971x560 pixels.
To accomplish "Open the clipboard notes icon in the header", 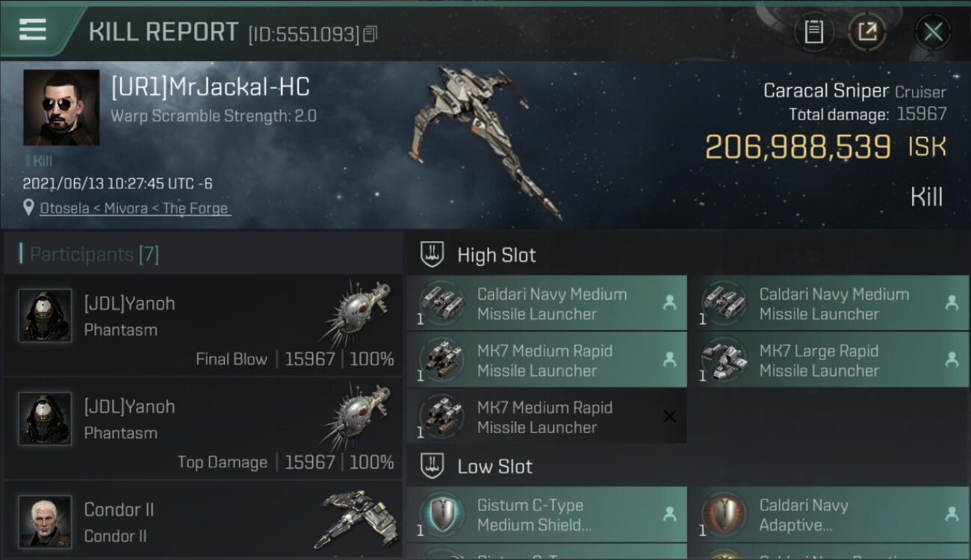I will coord(813,32).
